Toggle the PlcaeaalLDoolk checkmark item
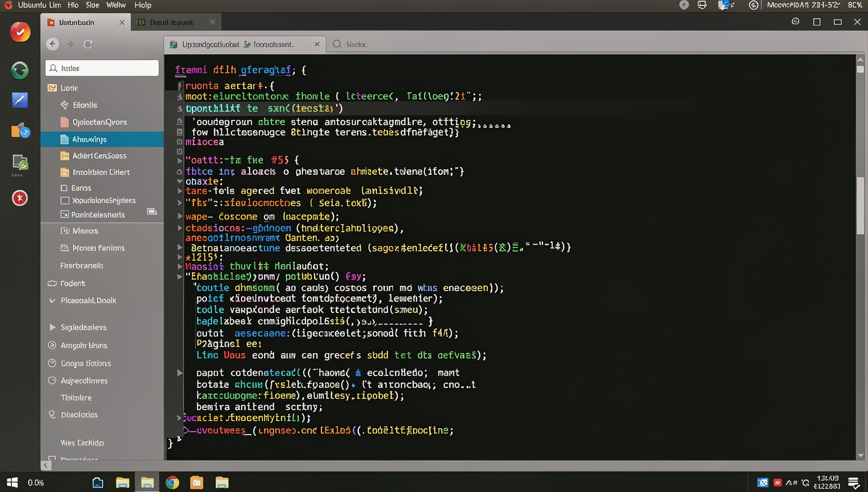This screenshot has width=868, height=492. 52,300
